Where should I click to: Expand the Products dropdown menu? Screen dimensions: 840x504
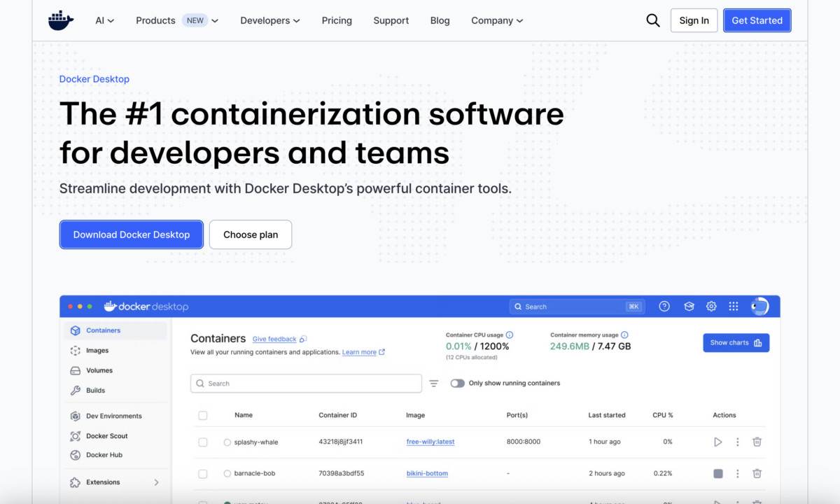[x=177, y=20]
